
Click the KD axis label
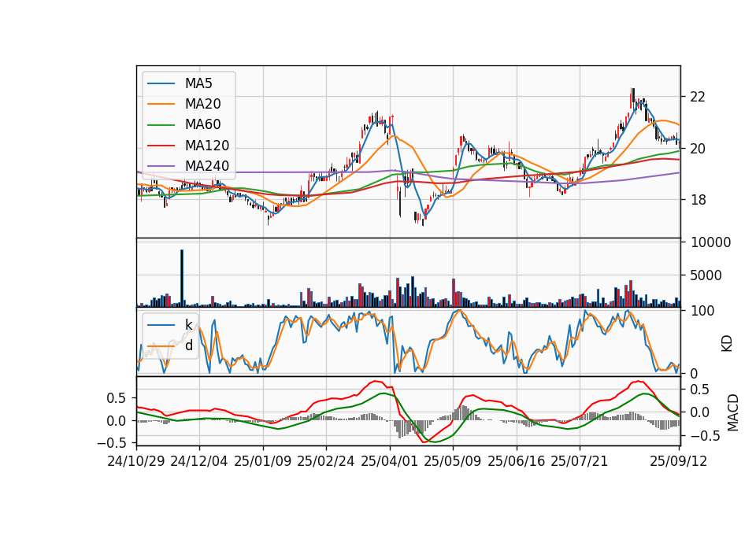pos(727,344)
